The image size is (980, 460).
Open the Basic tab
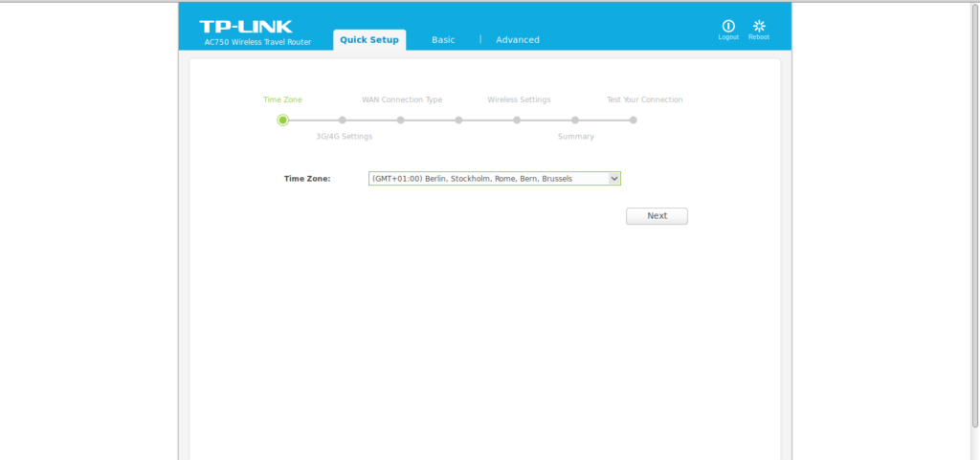(x=443, y=40)
